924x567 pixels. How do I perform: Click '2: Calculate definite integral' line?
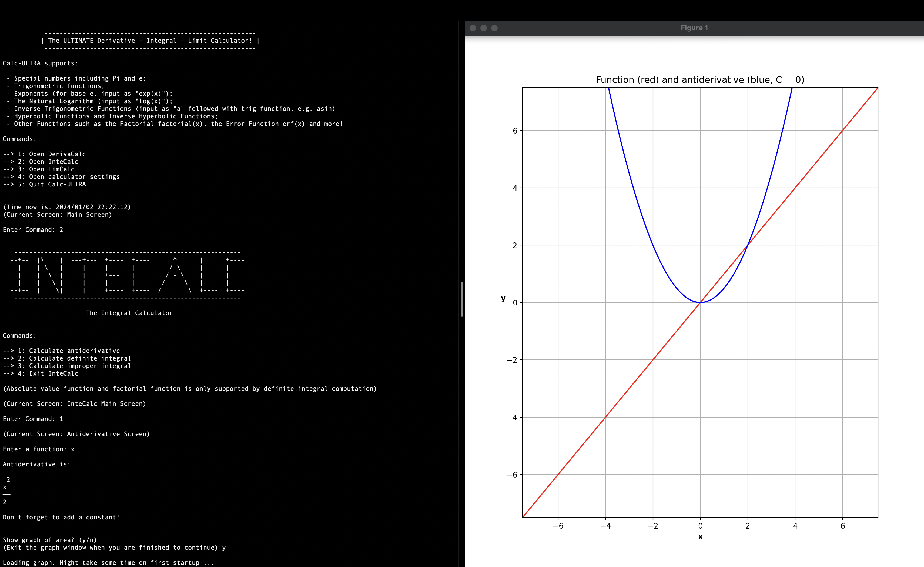67,359
